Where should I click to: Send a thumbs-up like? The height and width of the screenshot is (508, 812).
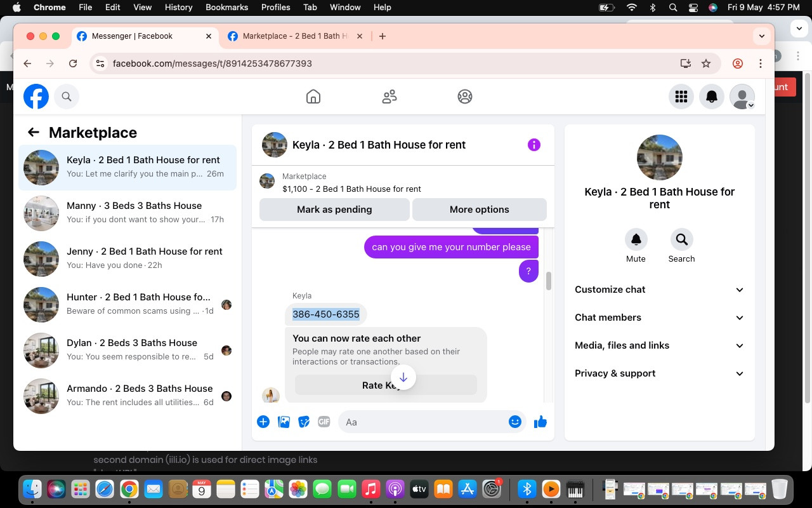(540, 422)
